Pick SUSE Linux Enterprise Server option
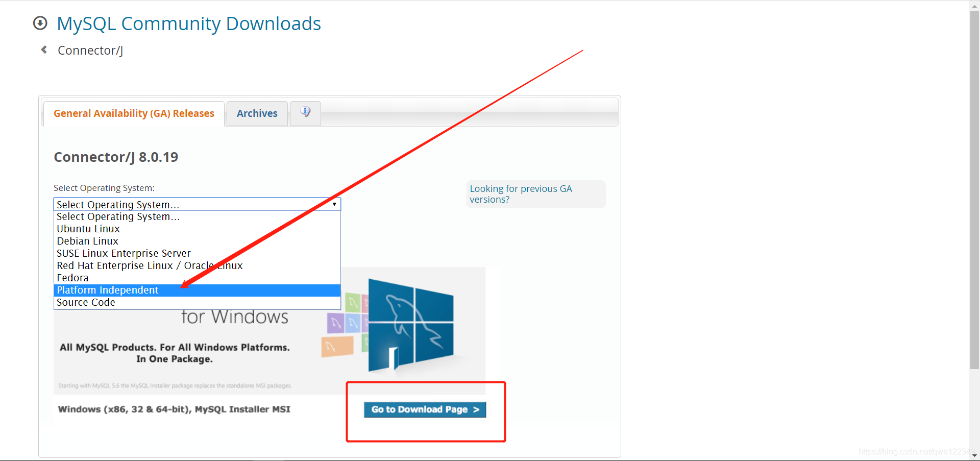 click(197, 253)
